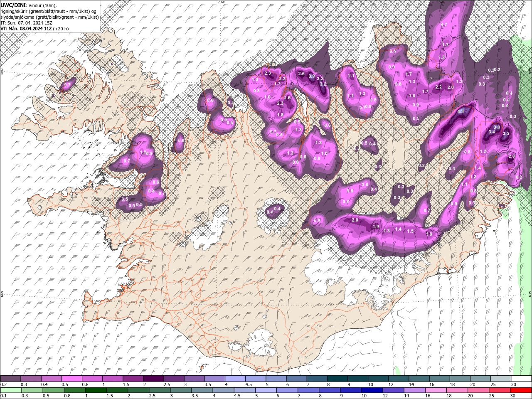Image resolution: width=532 pixels, height=399 pixels.
Task: Click darkest green rain scale swatch at 1
Action: pos(96,390)
